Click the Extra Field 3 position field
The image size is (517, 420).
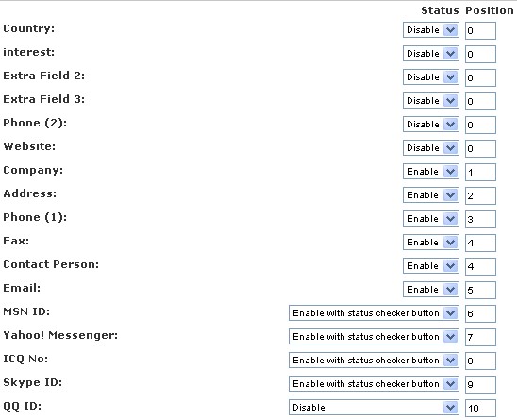pos(480,101)
